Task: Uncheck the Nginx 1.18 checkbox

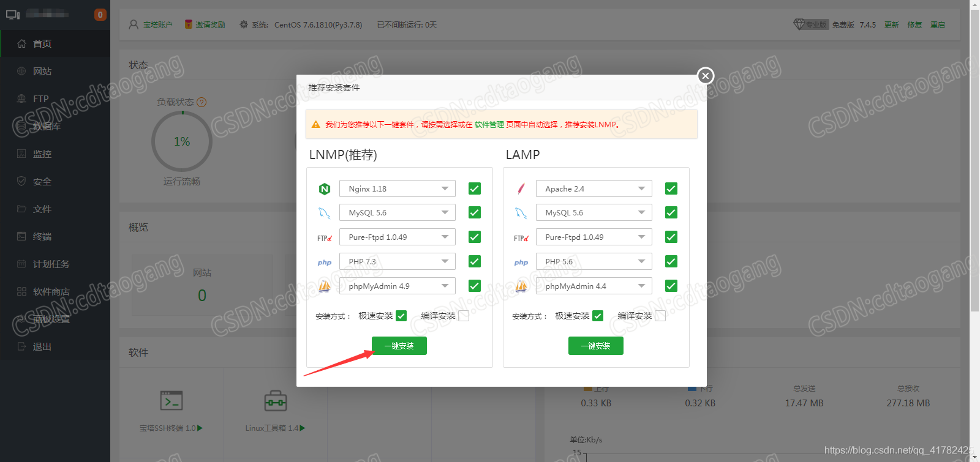Action: click(475, 188)
